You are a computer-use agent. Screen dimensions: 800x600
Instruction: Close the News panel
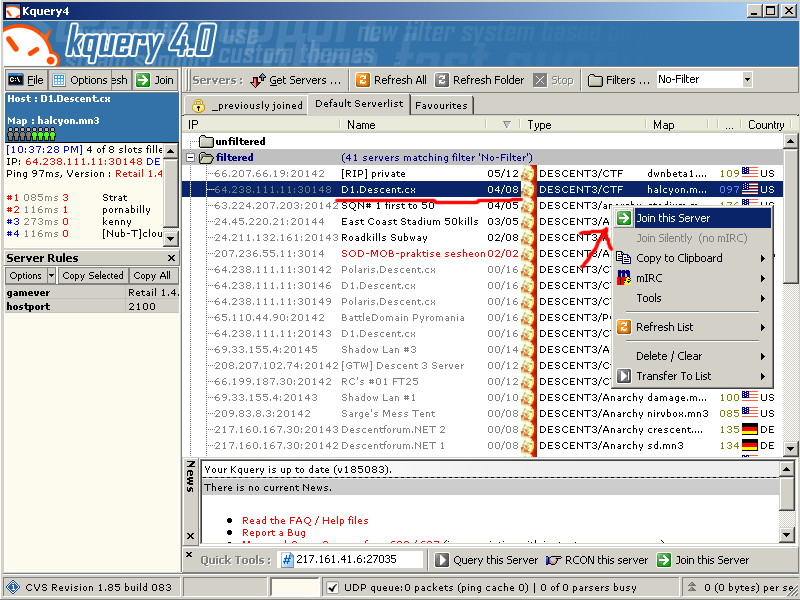190,536
